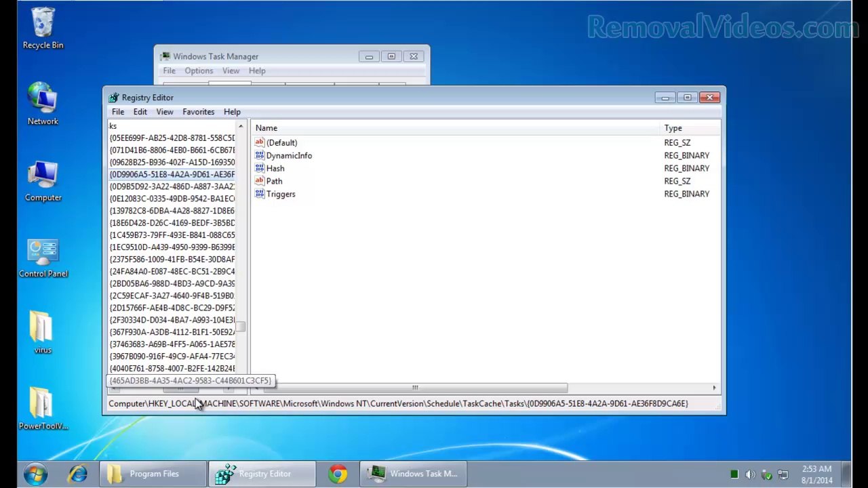Image resolution: width=868 pixels, height=488 pixels.
Task: Click the Hash binary value icon
Action: point(259,168)
